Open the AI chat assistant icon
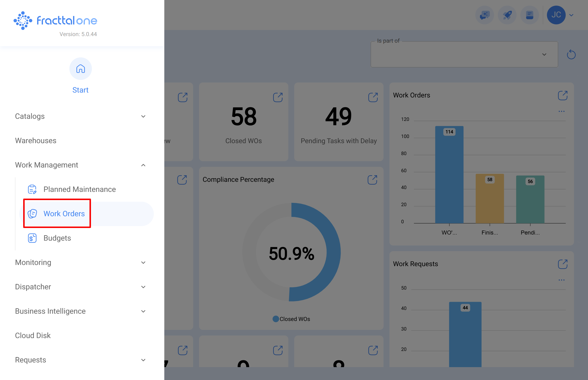 coord(485,15)
